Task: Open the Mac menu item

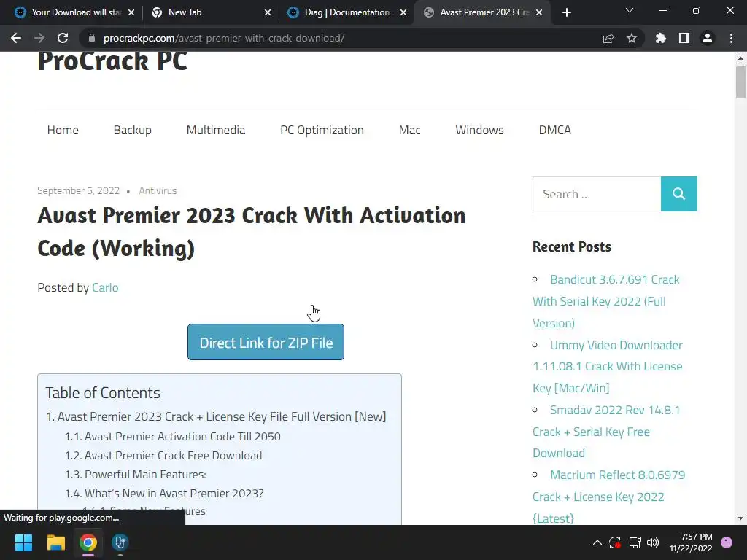Action: click(x=410, y=130)
